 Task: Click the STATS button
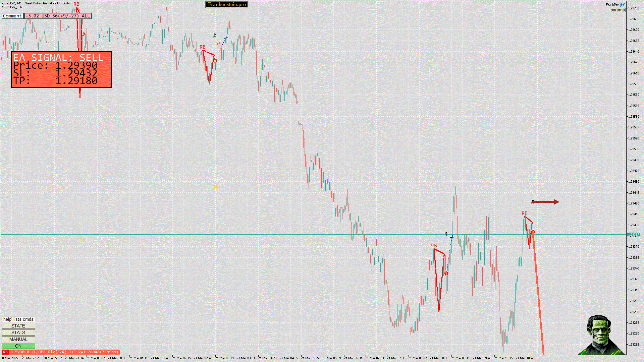pos(18,333)
